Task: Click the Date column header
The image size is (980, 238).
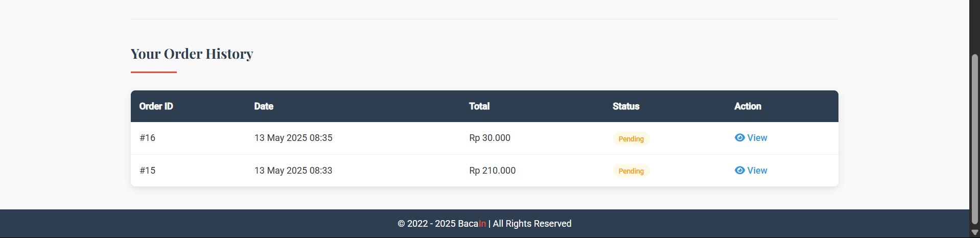Action: pyautogui.click(x=264, y=106)
